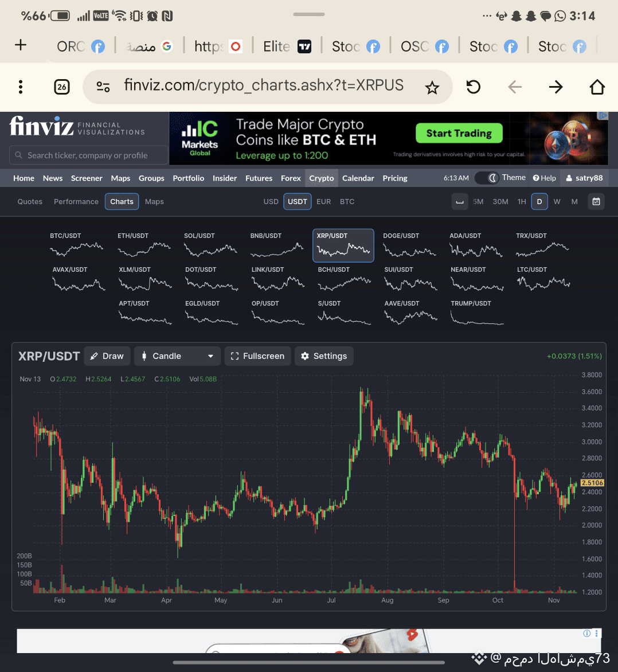
Task: Switch quote currency to USD
Action: [271, 202]
